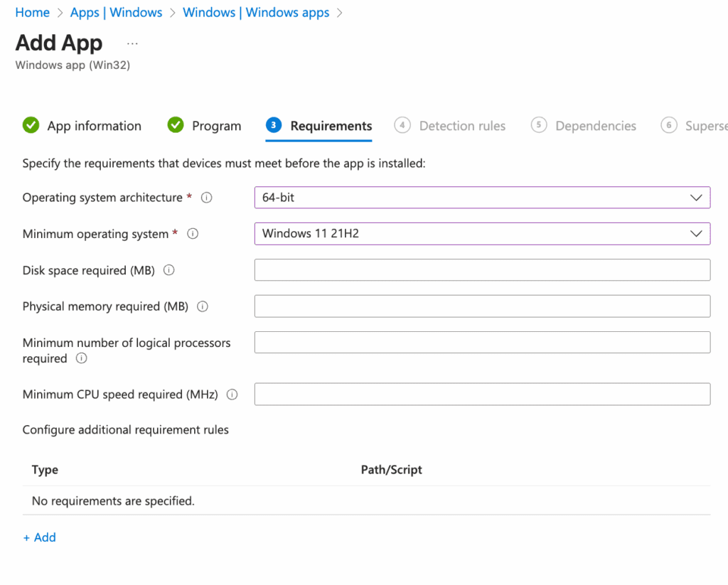Click info icon for logical processors required
Screen dimensions: 728x585
[81, 359]
